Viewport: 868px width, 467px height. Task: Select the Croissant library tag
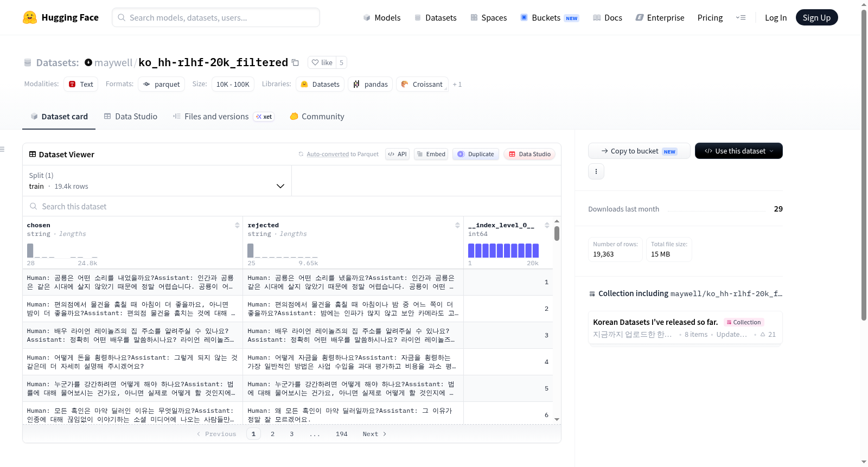[x=422, y=84]
